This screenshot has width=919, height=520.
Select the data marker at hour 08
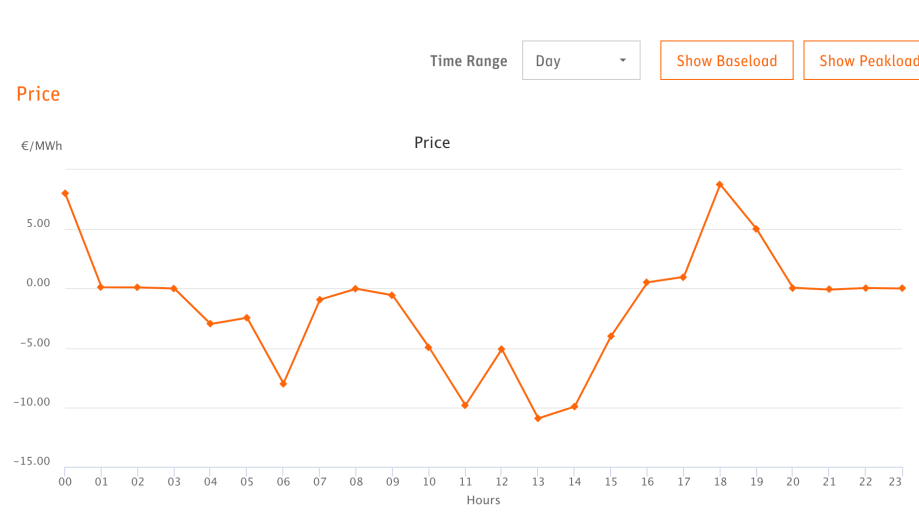356,289
